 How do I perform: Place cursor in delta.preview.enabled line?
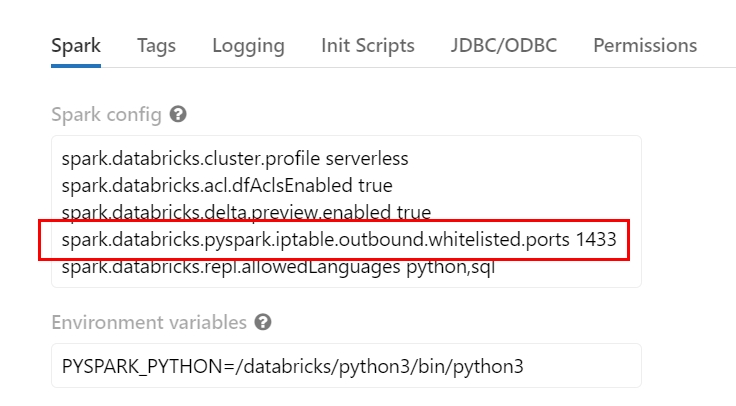[246, 212]
